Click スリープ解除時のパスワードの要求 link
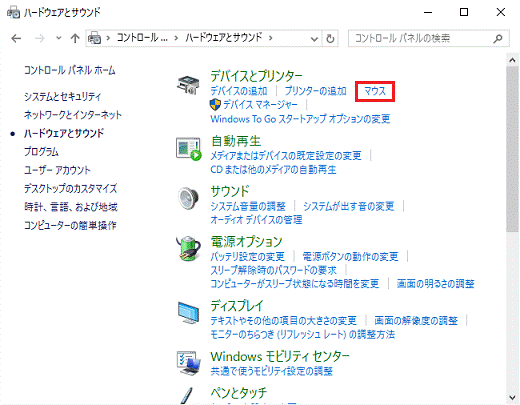520x405 pixels. click(274, 270)
